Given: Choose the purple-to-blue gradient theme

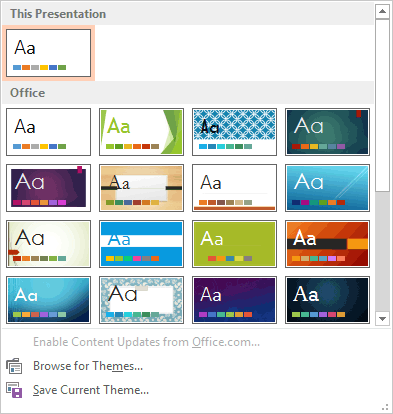Looking at the screenshot, I should click(x=234, y=300).
